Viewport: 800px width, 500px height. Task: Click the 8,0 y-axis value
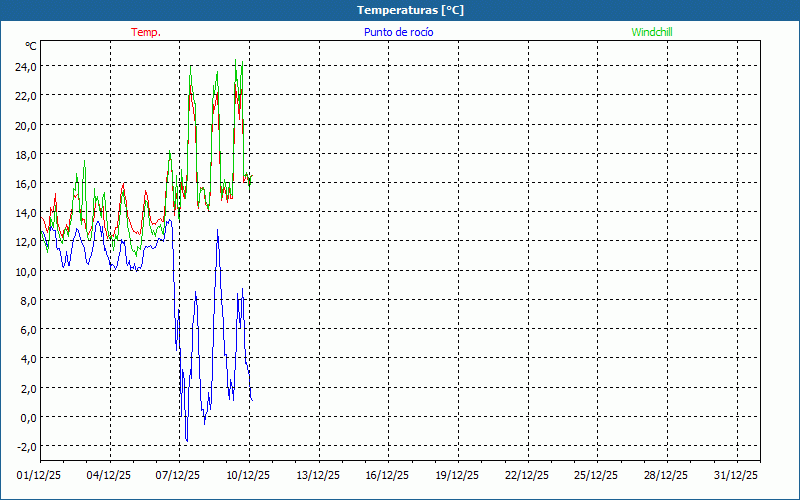point(29,300)
